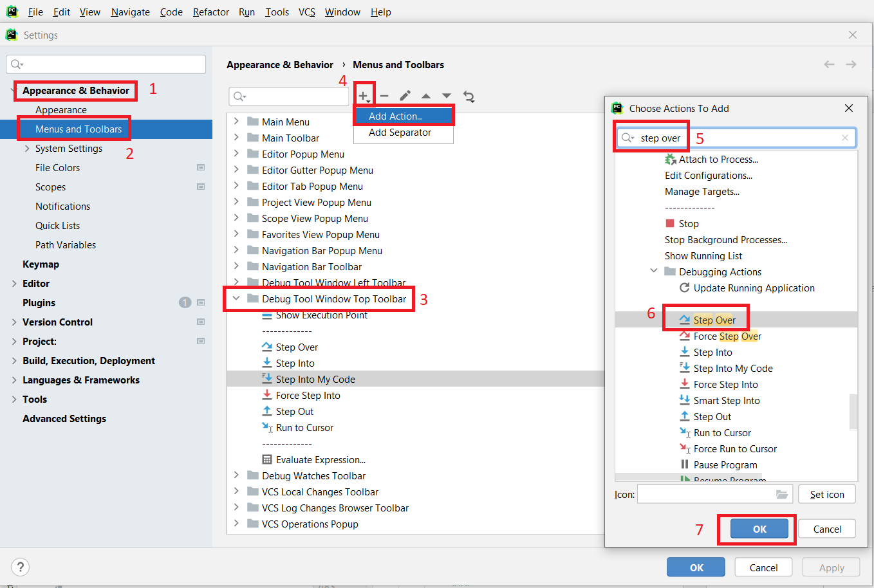The image size is (874, 588).
Task: Click the move down arrow icon
Action: 447,96
